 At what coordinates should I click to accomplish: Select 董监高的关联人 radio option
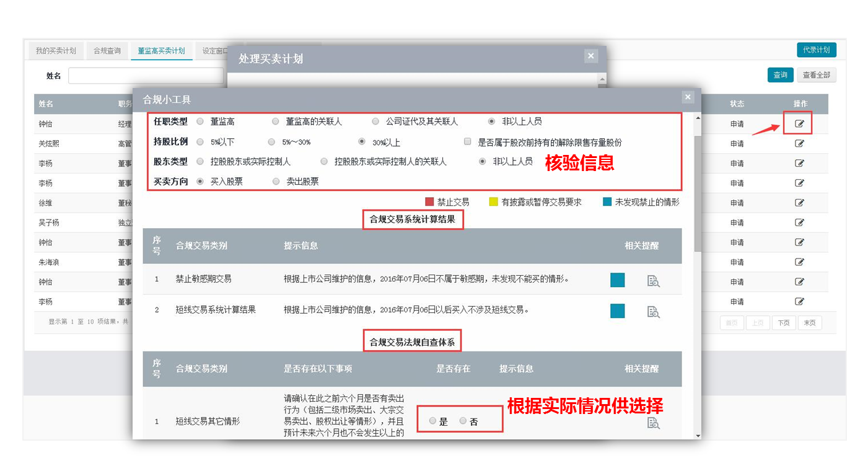[x=276, y=121]
